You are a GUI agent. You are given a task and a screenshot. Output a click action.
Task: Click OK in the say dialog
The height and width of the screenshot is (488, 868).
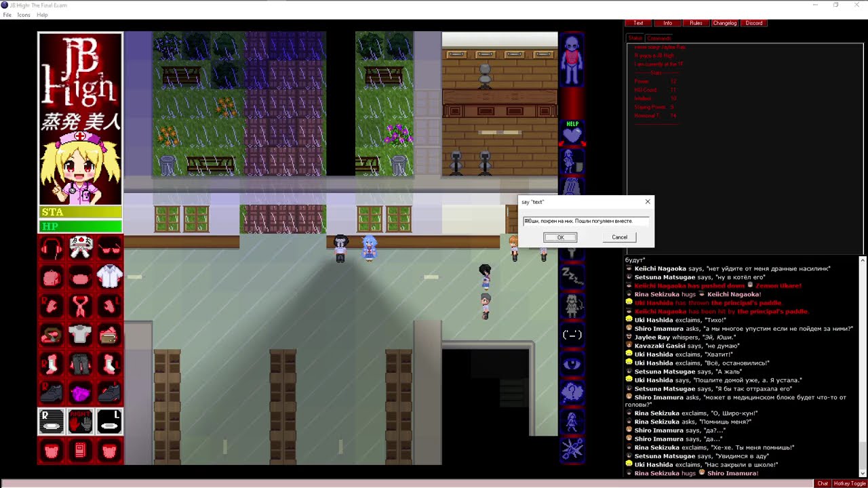[x=560, y=237]
